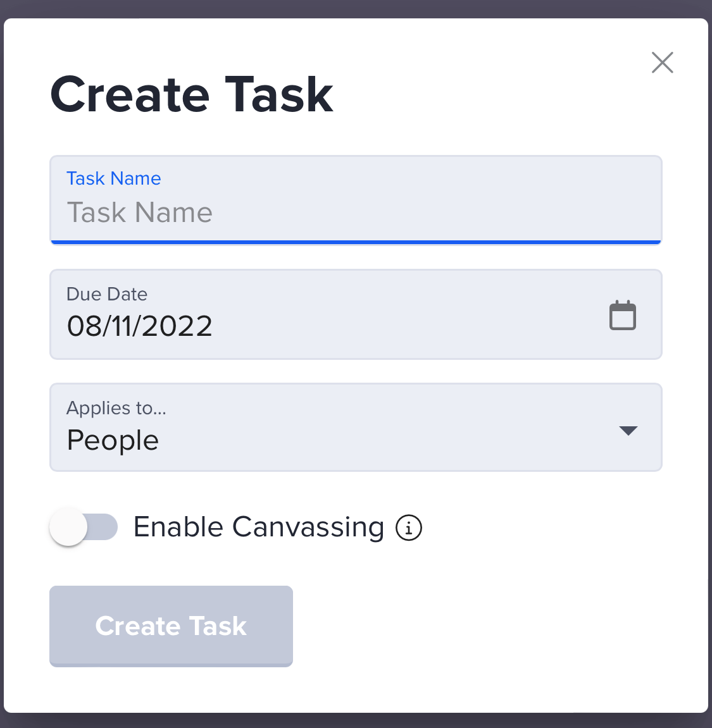The height and width of the screenshot is (728, 712).
Task: Click inside the Task Name input field
Action: pyautogui.click(x=356, y=213)
